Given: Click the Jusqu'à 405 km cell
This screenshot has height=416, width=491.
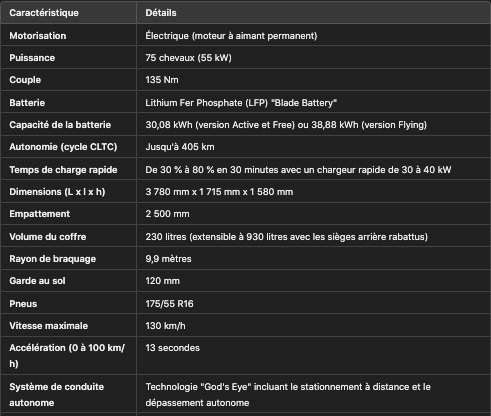Looking at the screenshot, I should [180, 147].
